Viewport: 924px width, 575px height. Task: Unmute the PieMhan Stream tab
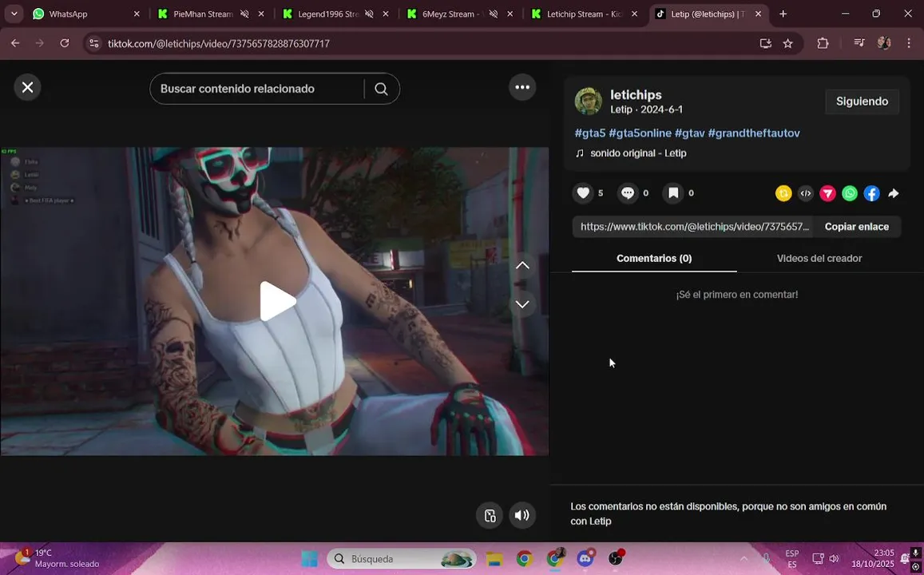tap(244, 14)
